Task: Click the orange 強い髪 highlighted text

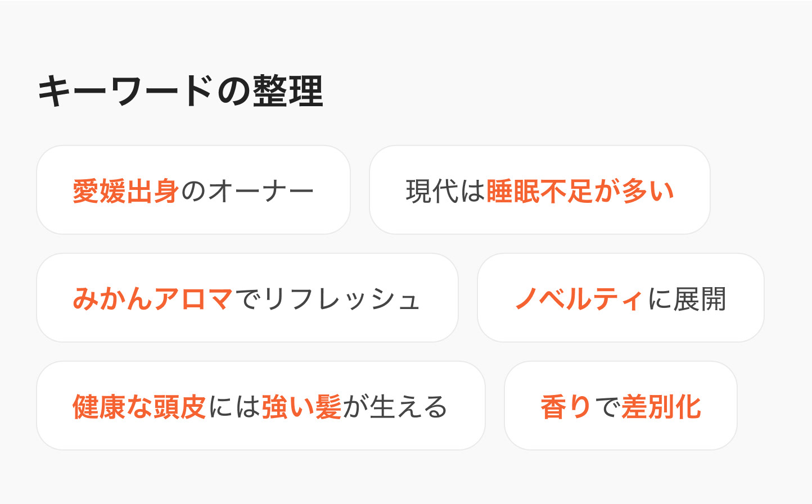Action: [x=302, y=407]
